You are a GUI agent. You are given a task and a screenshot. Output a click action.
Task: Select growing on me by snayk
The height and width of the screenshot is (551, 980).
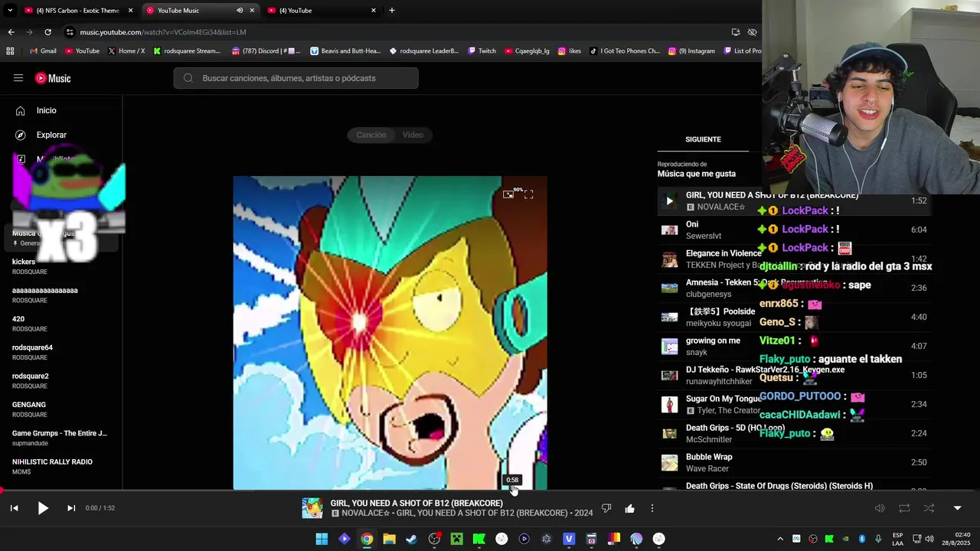[793, 346]
